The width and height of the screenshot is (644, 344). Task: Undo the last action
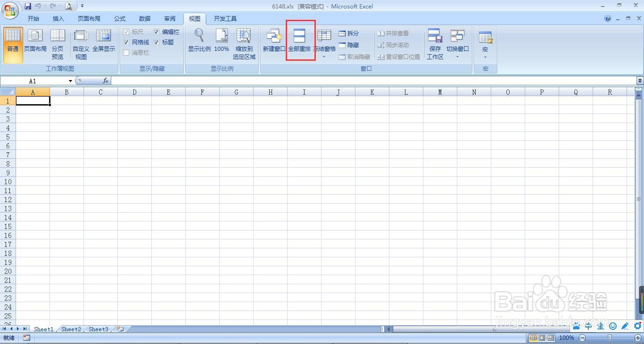pos(38,6)
